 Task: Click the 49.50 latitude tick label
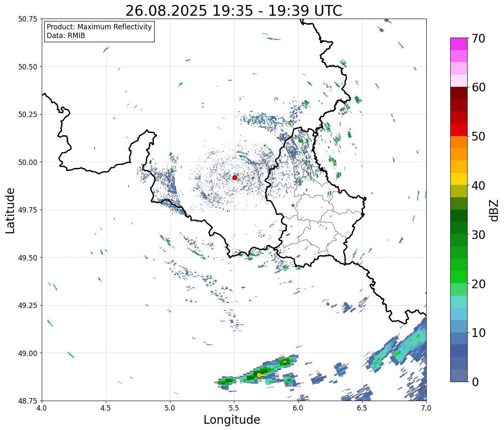[28, 258]
